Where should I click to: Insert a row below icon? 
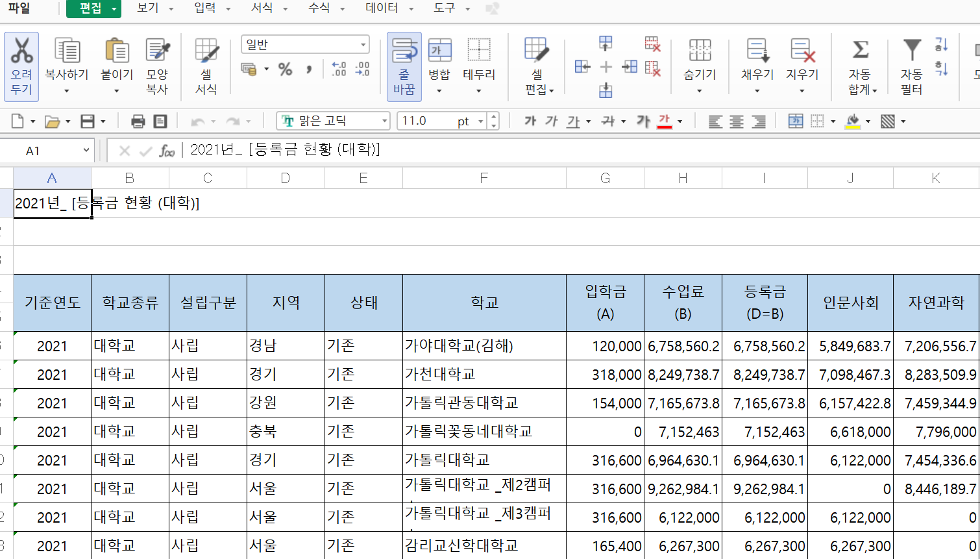pyautogui.click(x=606, y=90)
